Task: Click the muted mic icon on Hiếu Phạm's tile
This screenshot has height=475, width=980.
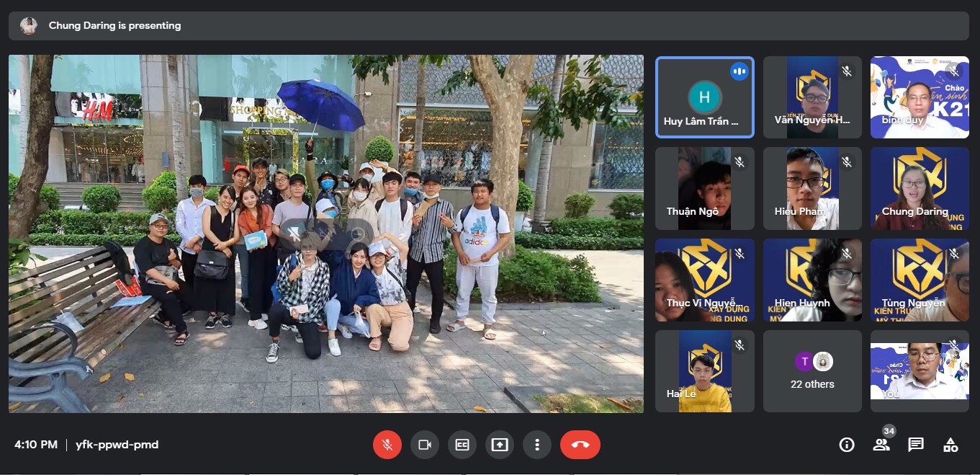Action: tap(847, 163)
